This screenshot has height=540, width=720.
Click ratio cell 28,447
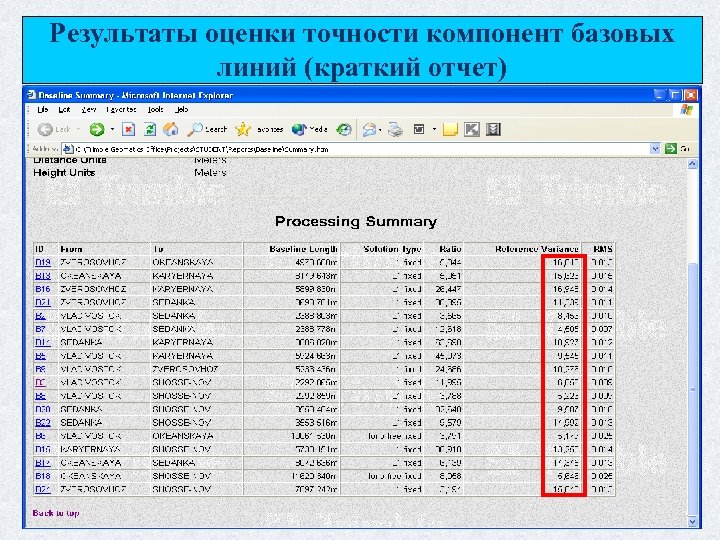450,289
